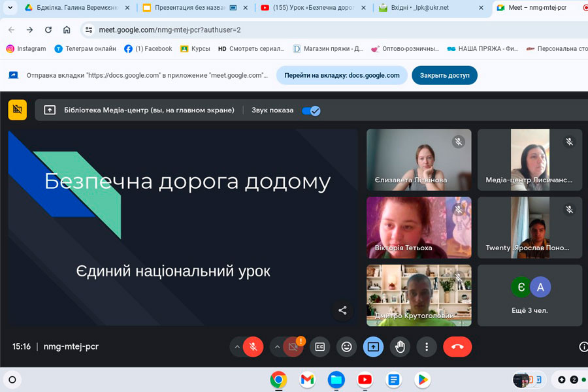Open the 'Ещё 3 чел.' participants tile
This screenshot has height=392, width=588.
[530, 295]
